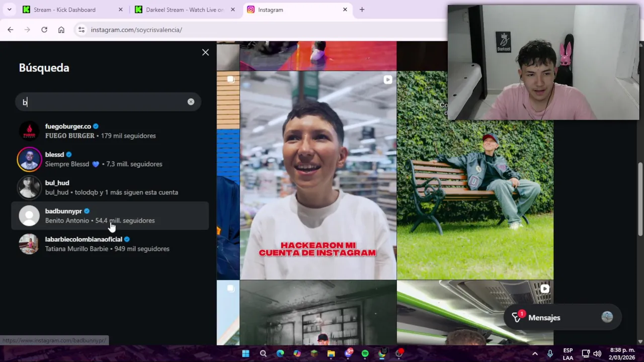Open Copilot from taskbar
The height and width of the screenshot is (362, 644).
297,353
